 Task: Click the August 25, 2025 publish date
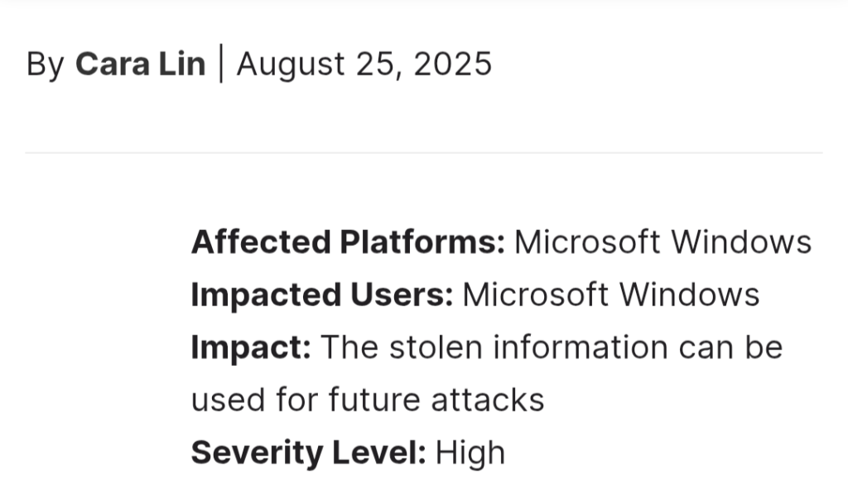(x=364, y=64)
